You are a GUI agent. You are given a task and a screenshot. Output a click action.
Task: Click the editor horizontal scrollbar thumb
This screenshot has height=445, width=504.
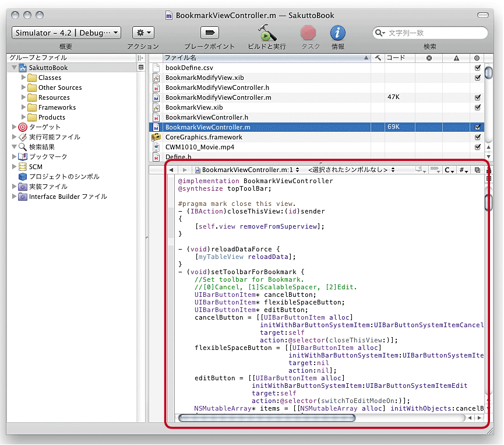click(267, 418)
